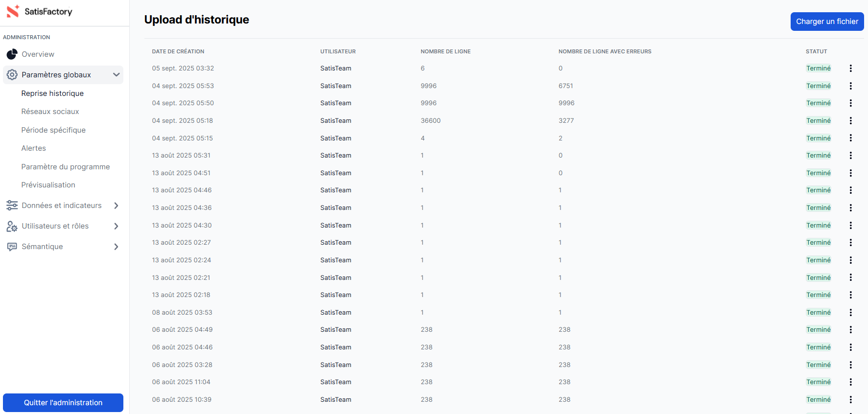This screenshot has height=414, width=868.
Task: Click the Terminé status of 04 sept. 2025 05:53
Action: 818,86
